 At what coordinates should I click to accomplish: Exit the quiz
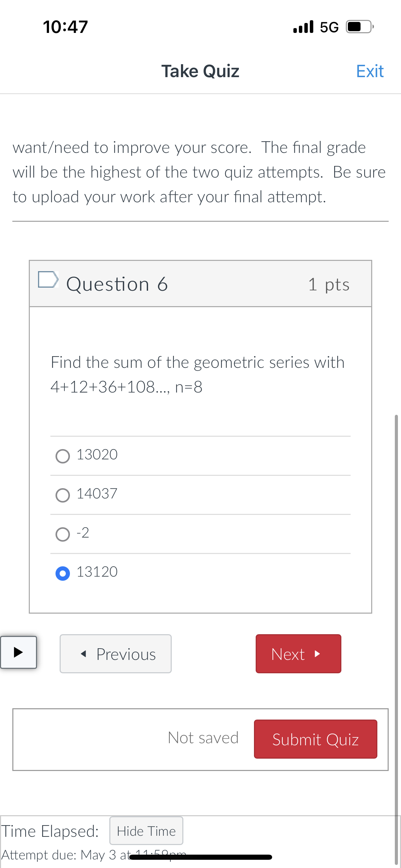tap(369, 71)
